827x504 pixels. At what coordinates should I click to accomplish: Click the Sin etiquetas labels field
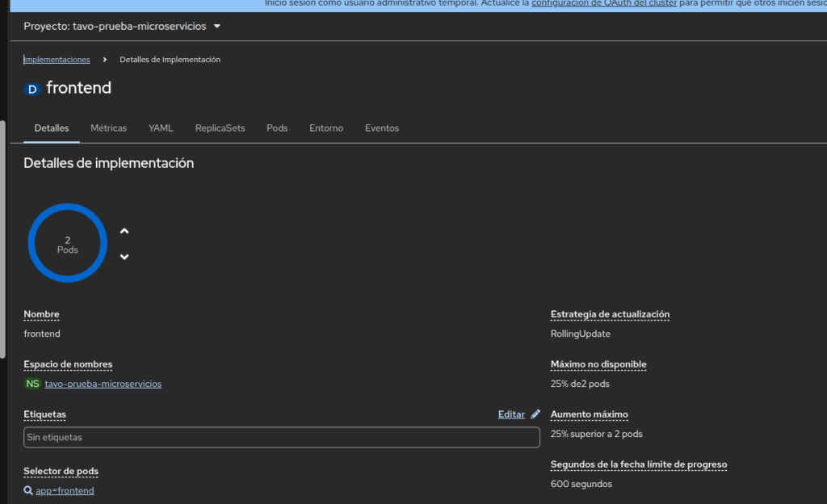281,437
